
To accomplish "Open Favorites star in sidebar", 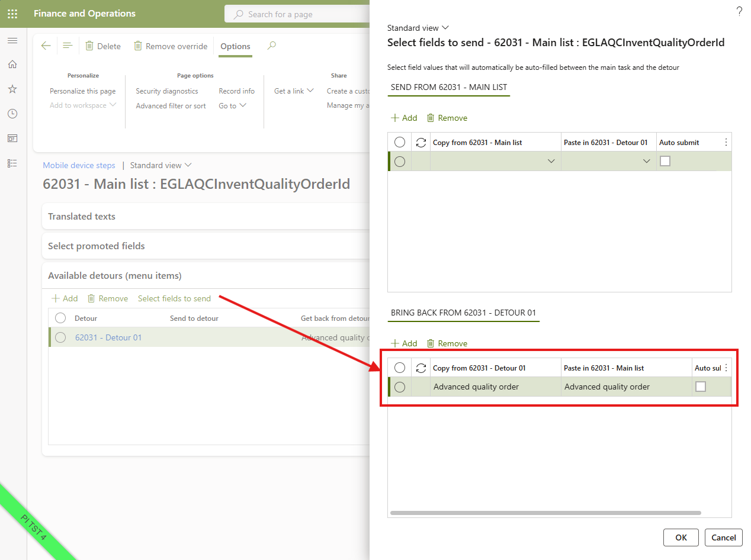I will click(x=12, y=89).
